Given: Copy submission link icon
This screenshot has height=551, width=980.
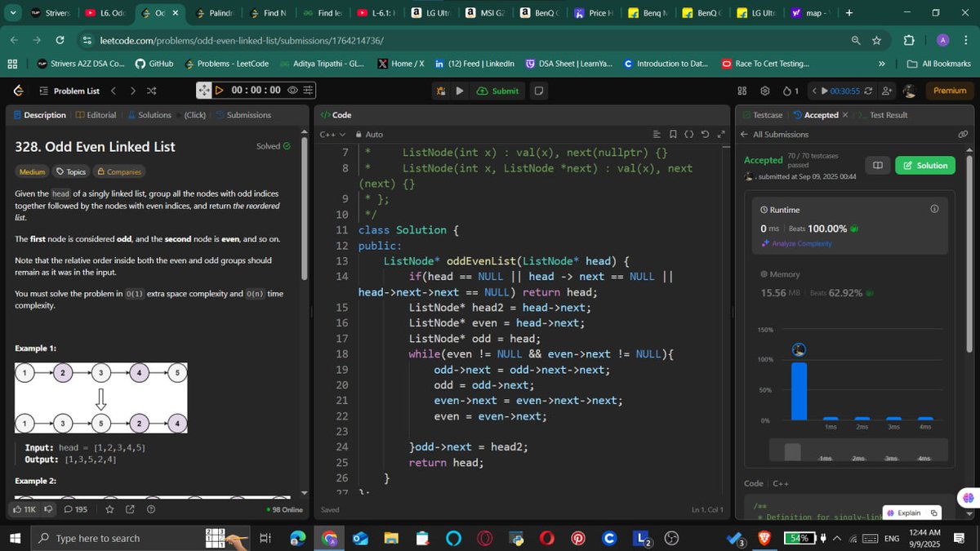Looking at the screenshot, I should click(x=963, y=134).
